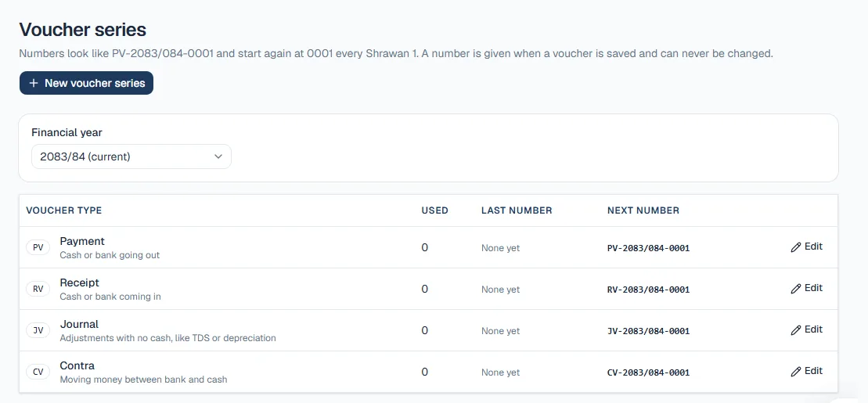This screenshot has width=868, height=403.
Task: Click the used count in Payment row
Action: tap(424, 247)
